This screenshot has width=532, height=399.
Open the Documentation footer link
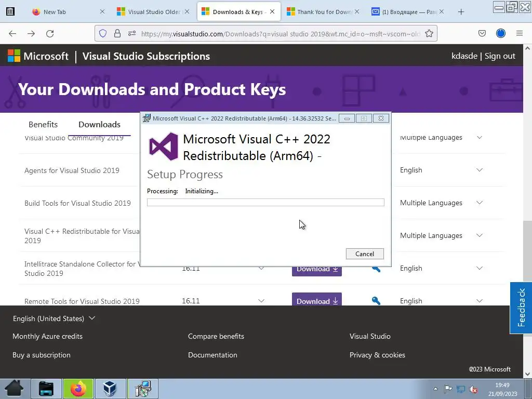tap(212, 355)
